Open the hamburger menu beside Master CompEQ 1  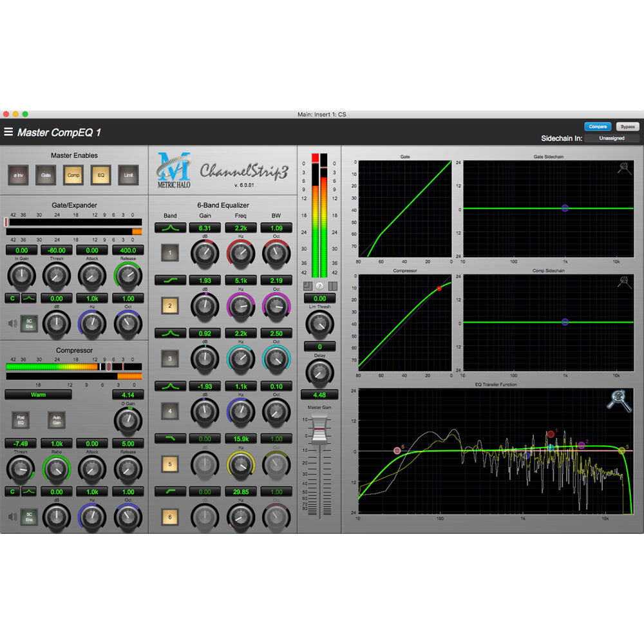(x=8, y=132)
